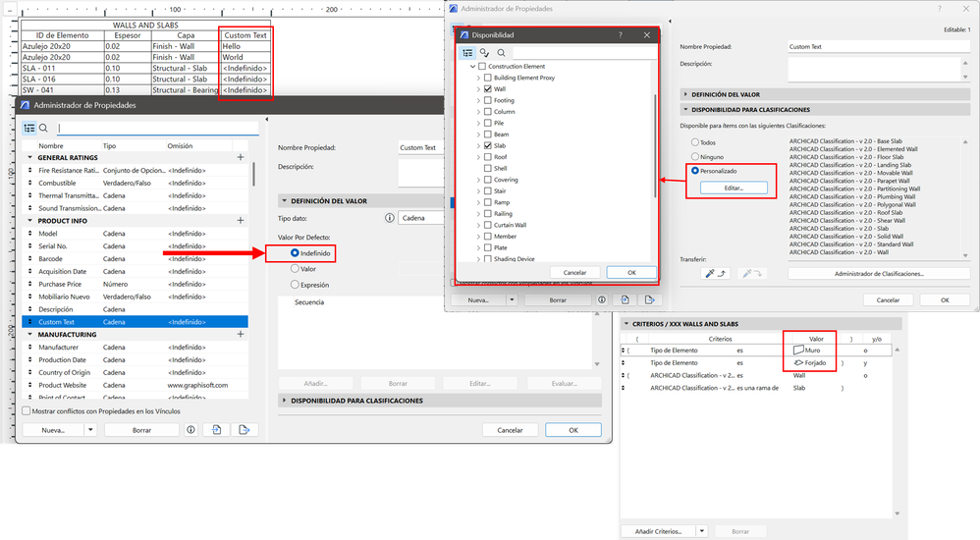The width and height of the screenshot is (980, 540).
Task: Reorder handle on Custom Text property row
Action: point(30,322)
